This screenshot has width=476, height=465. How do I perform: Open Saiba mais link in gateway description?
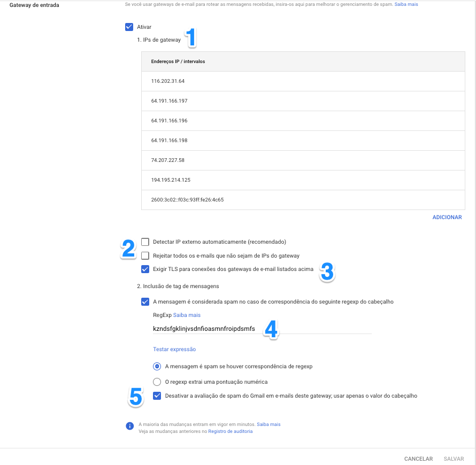[x=406, y=4]
